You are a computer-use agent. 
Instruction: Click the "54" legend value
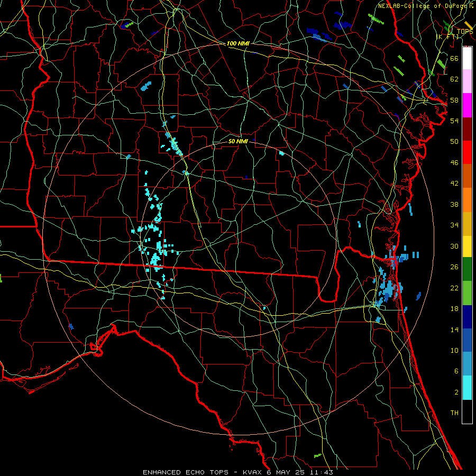454,121
